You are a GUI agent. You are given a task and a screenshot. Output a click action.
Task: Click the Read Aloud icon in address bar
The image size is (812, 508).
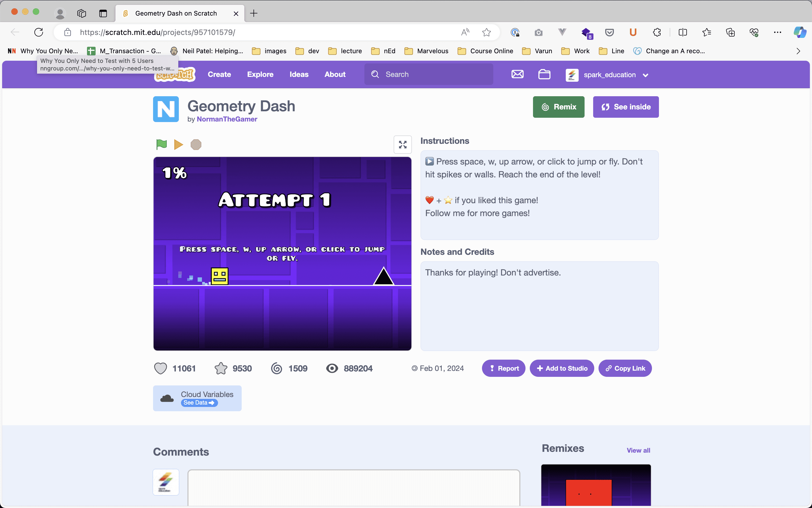coord(465,32)
